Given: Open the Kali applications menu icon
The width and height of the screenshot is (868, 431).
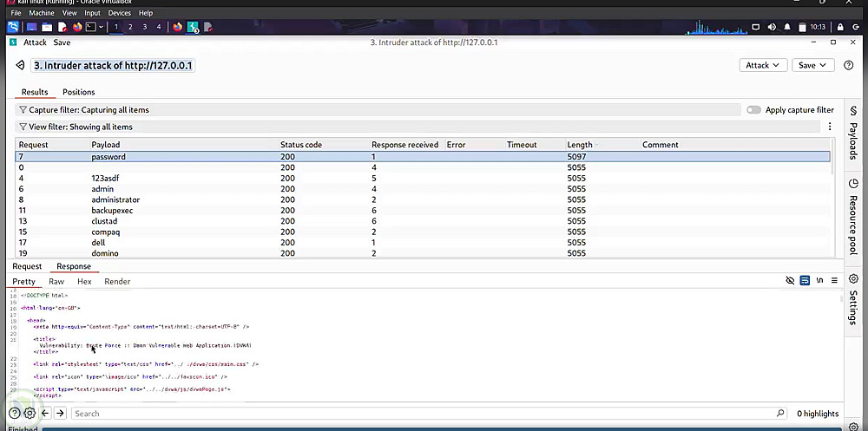Looking at the screenshot, I should click(13, 27).
